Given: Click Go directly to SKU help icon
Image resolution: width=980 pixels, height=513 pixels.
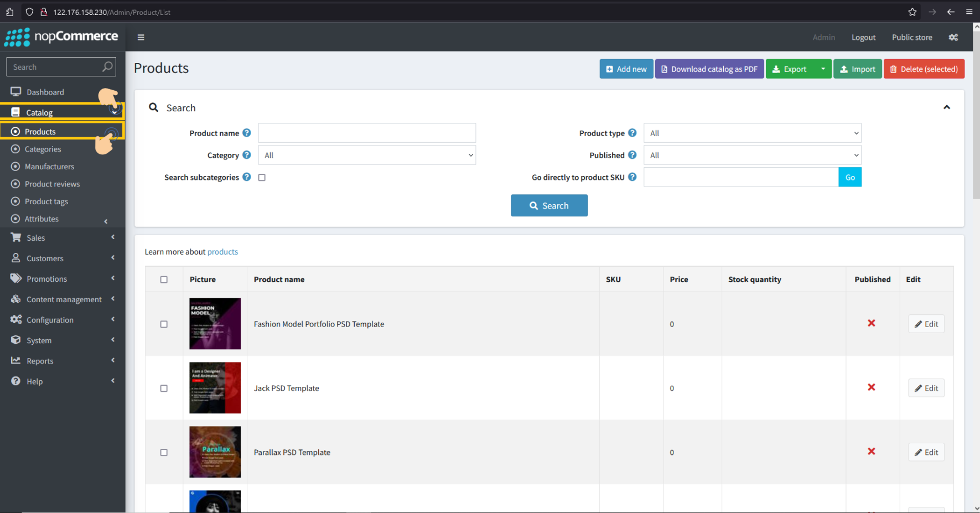Looking at the screenshot, I should click(x=632, y=177).
